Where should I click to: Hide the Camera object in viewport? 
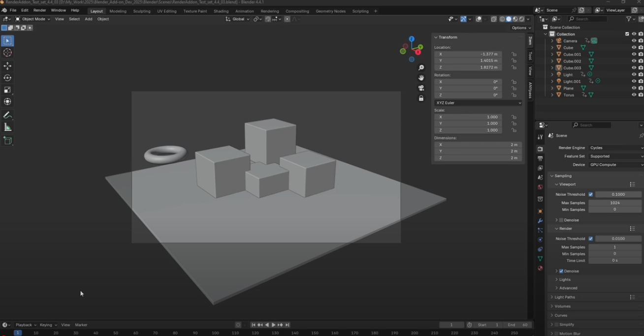[634, 41]
